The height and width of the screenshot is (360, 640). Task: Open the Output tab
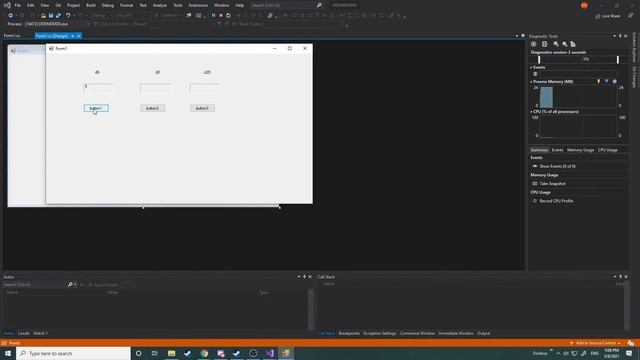click(484, 333)
